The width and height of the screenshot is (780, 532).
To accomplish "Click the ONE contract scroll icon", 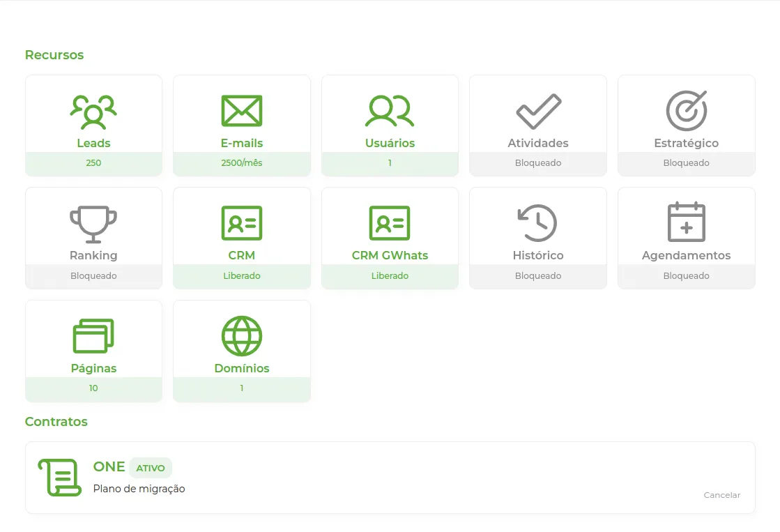I will 60,478.
